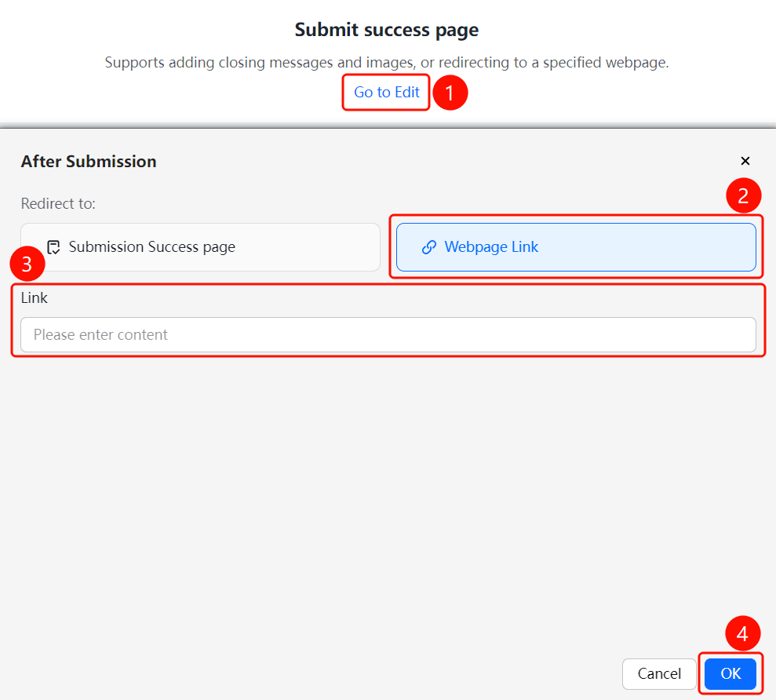Click the "After Submission" dialog title

[x=89, y=162]
